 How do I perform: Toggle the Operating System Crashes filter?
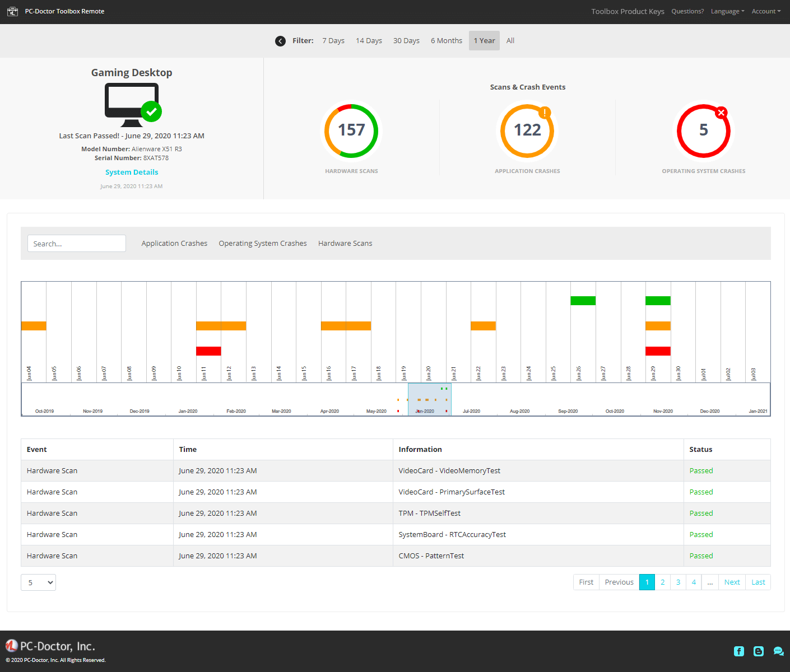[x=262, y=243]
